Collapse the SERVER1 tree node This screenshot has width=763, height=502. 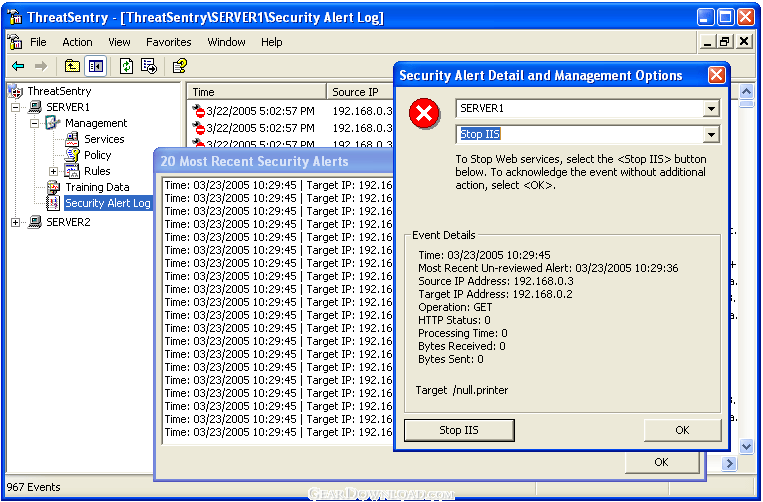[x=16, y=107]
